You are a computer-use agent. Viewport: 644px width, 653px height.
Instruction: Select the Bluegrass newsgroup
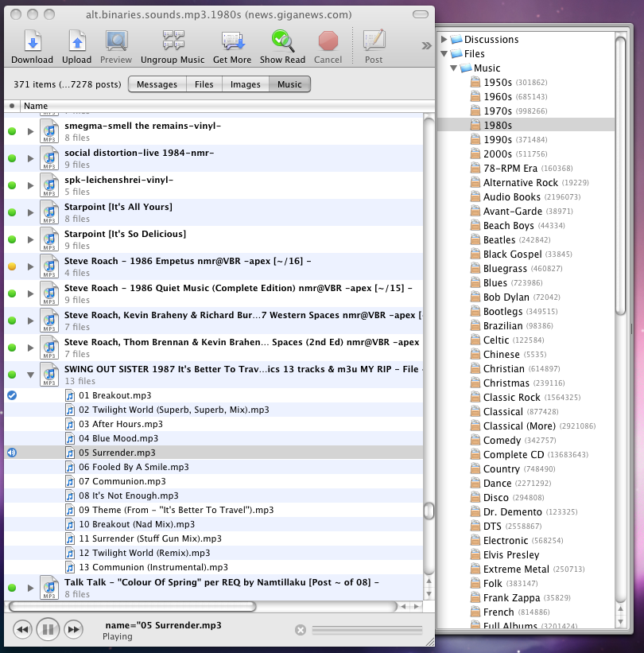pyautogui.click(x=526, y=268)
